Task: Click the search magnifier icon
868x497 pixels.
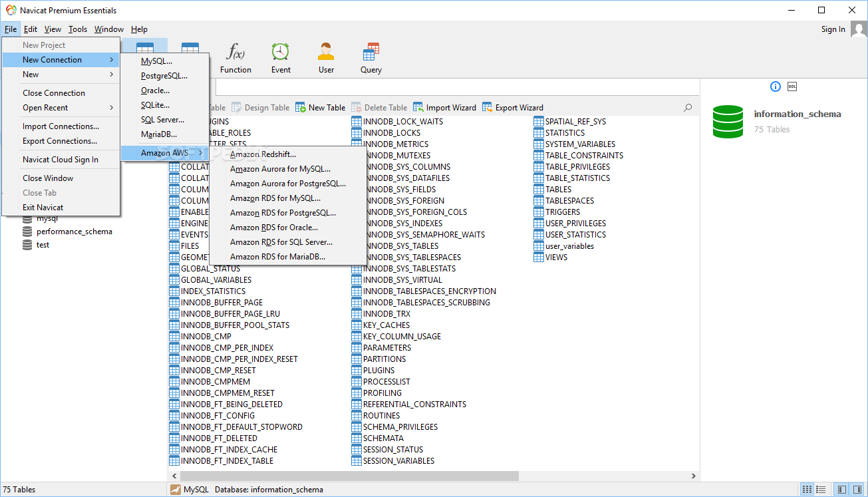Action: coord(688,107)
